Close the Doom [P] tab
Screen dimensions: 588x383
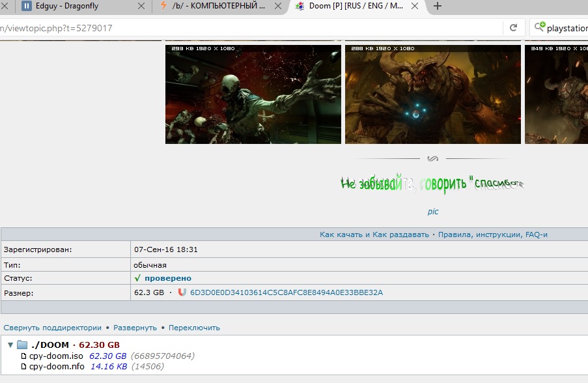[x=415, y=6]
